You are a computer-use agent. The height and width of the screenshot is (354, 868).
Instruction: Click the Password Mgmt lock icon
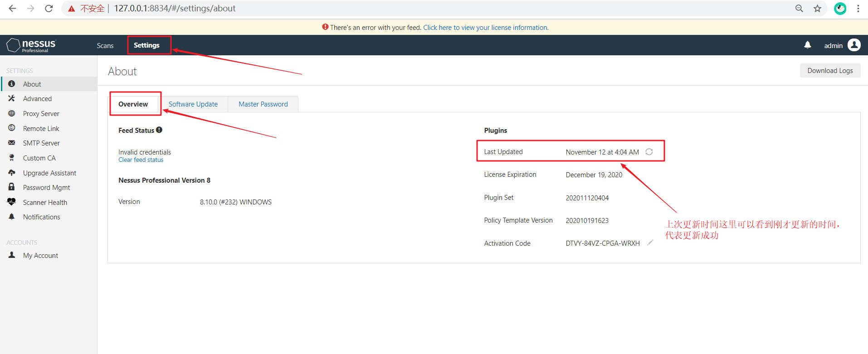point(12,187)
